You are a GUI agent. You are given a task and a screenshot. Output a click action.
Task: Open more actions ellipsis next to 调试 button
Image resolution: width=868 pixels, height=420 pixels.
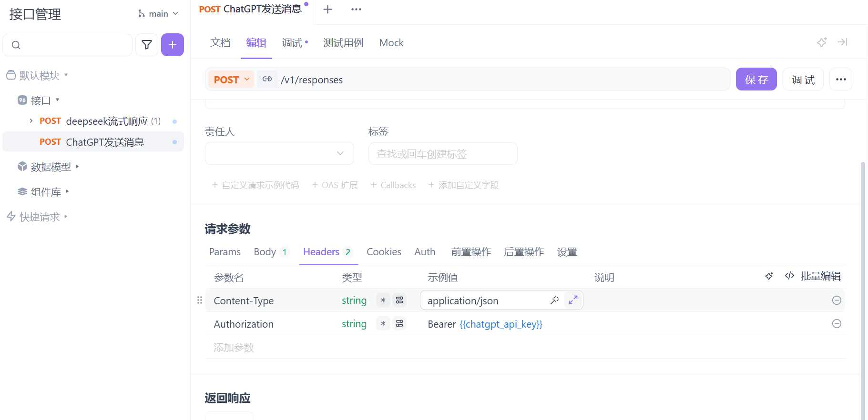click(x=841, y=79)
